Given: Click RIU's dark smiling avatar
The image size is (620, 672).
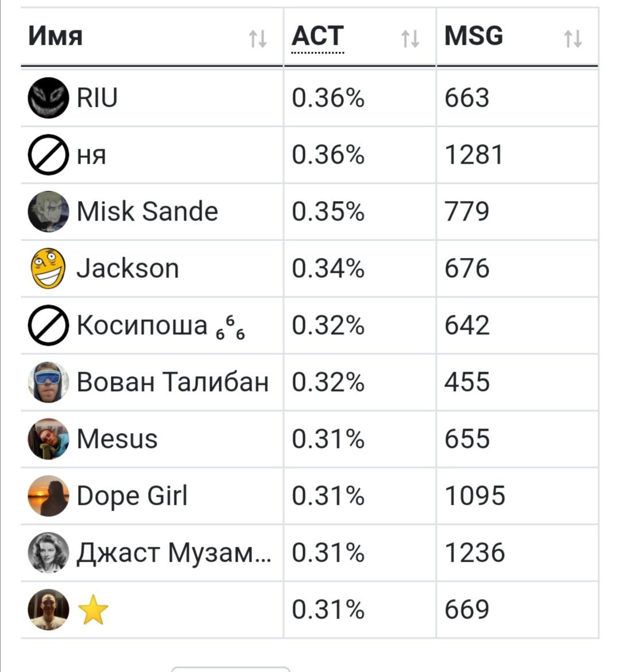Looking at the screenshot, I should tap(48, 98).
